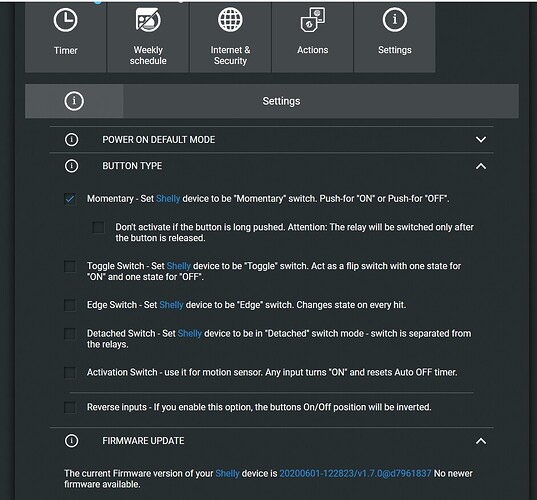Image resolution: width=537 pixels, height=500 pixels.
Task: Open the Actions icon
Action: click(x=313, y=20)
